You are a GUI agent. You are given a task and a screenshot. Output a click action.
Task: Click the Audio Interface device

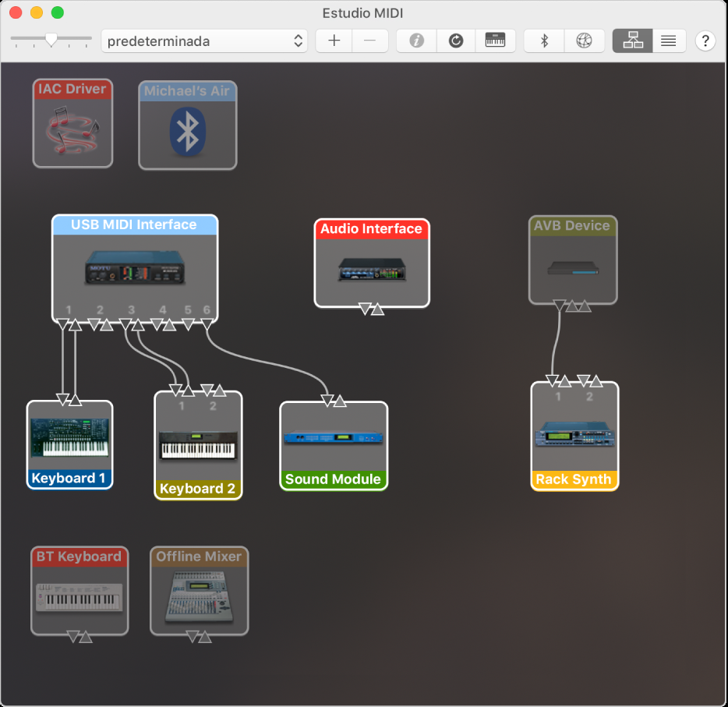371,265
